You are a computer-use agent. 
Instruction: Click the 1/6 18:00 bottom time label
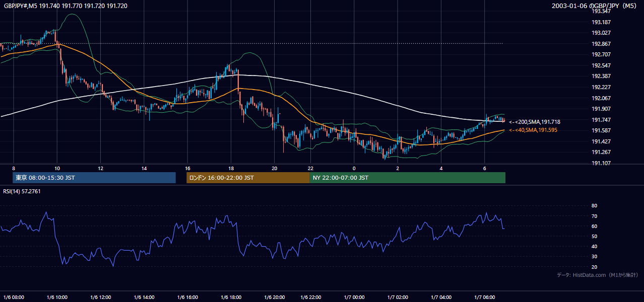231,297
